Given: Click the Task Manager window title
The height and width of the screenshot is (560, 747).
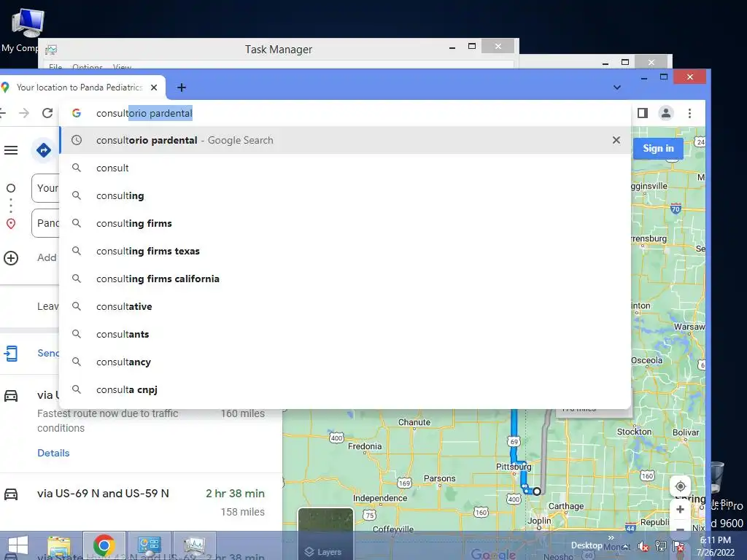Looking at the screenshot, I should pos(279,49).
